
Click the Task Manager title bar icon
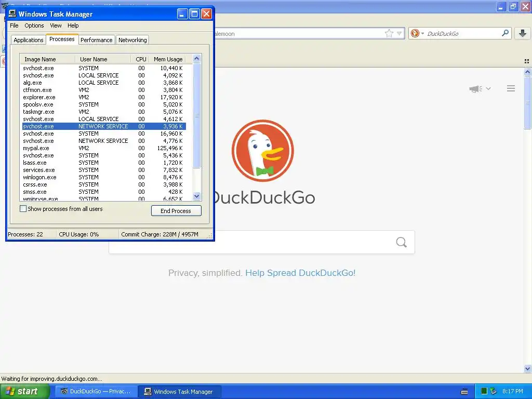click(12, 14)
